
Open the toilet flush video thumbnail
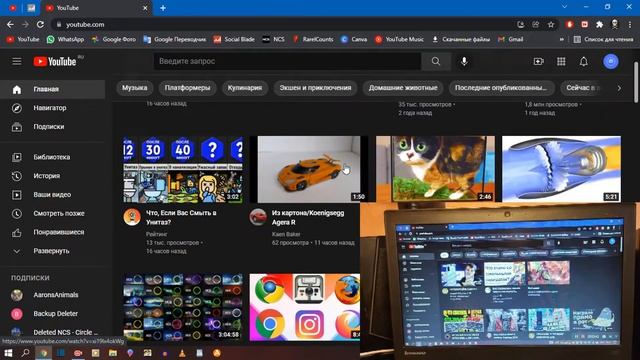[183, 169]
